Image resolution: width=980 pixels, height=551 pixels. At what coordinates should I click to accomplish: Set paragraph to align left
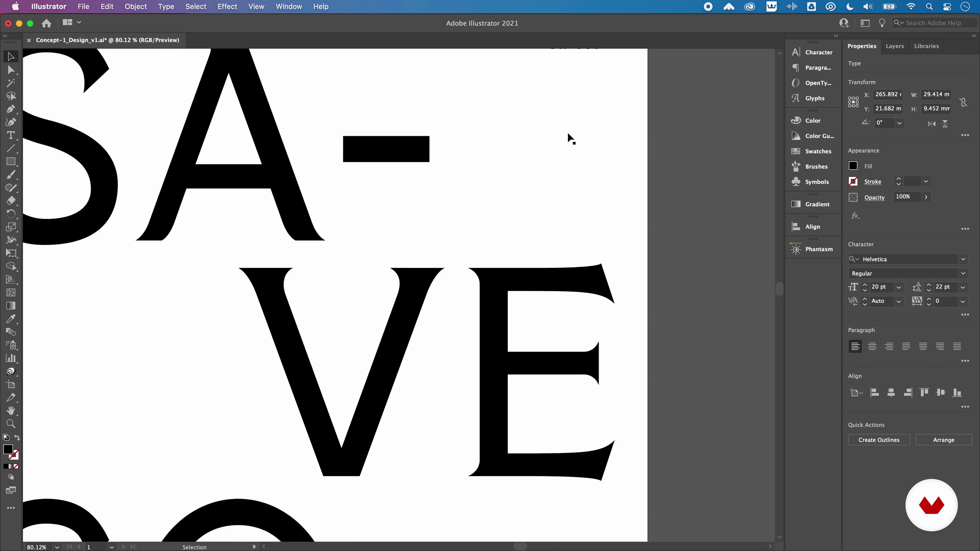click(x=855, y=346)
